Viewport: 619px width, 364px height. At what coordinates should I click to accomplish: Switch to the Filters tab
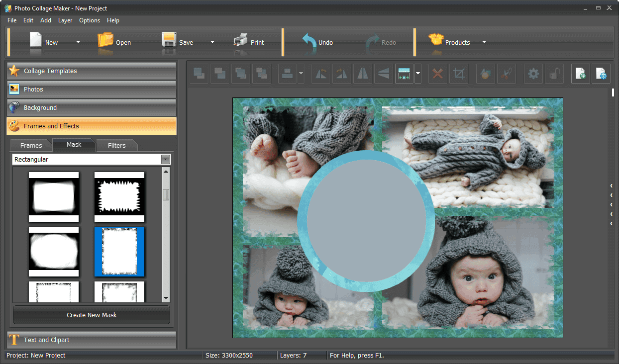coord(116,145)
